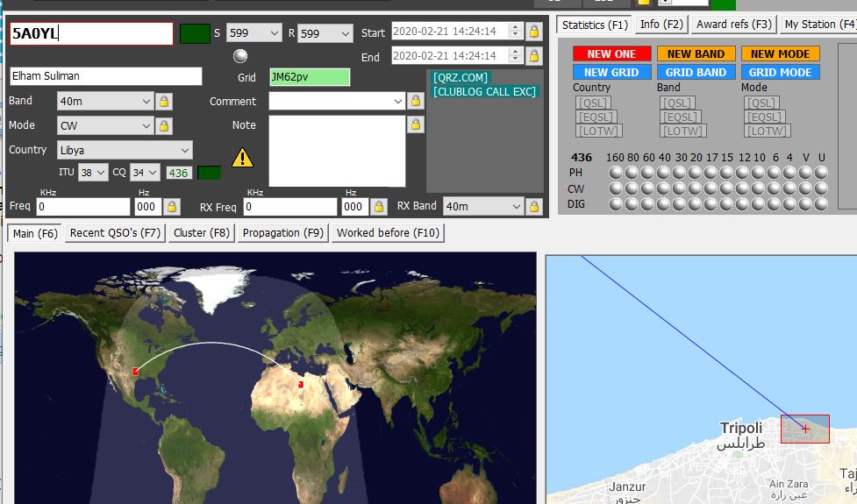Click the GRID BAND indicator
The width and height of the screenshot is (857, 504).
(696, 72)
